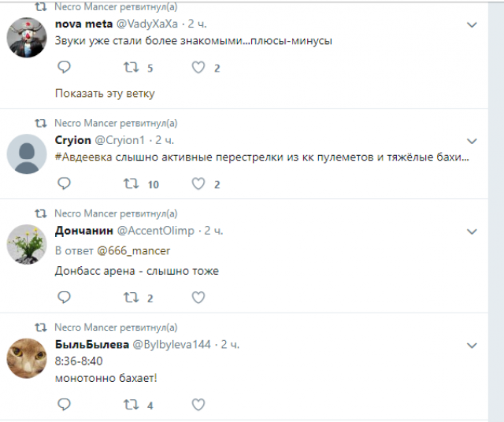Open options chevron on БыльБылева's tweet
This screenshot has width=504, height=422.
tap(472, 346)
